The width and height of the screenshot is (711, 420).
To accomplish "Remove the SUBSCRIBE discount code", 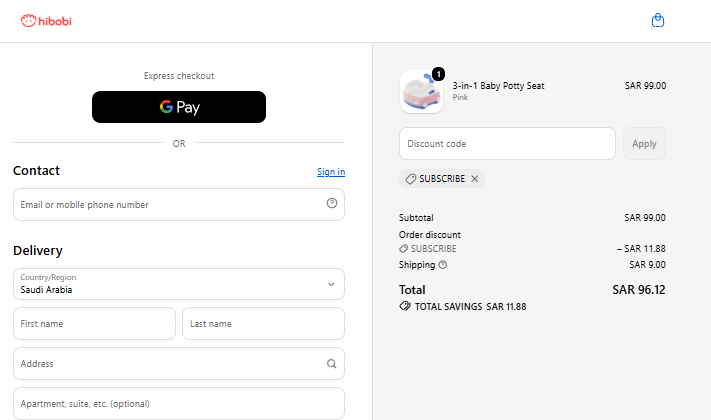I will (x=474, y=179).
